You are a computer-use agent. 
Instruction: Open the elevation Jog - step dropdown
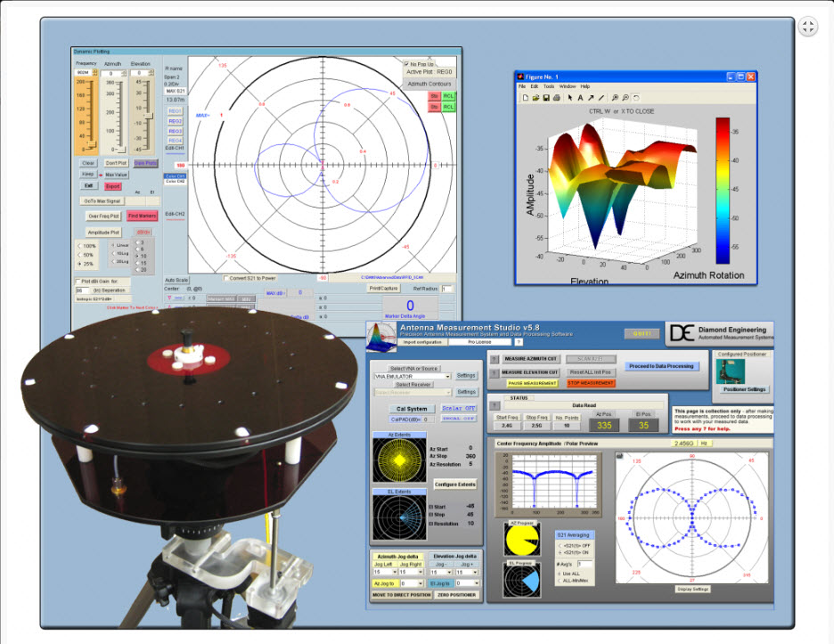tap(450, 572)
